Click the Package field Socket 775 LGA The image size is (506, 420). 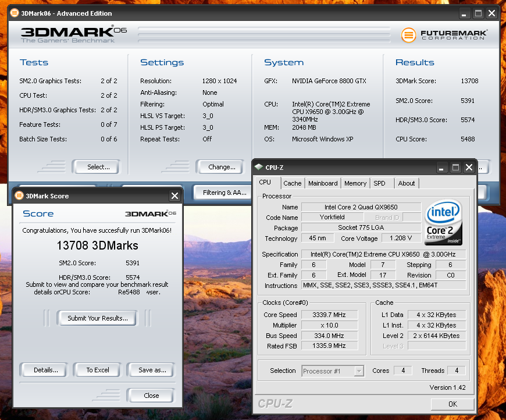click(361, 227)
